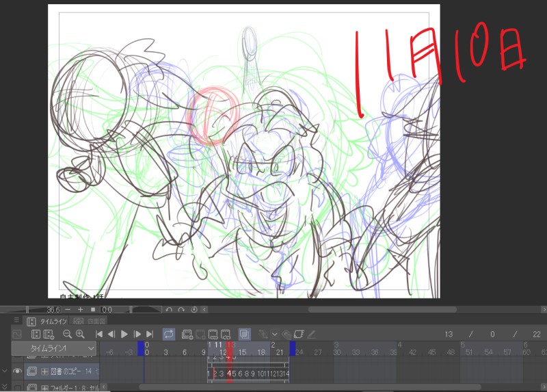Image resolution: width=547 pixels, height=392 pixels.
Task: Click the current frame number 13
Action: [x=449, y=335]
